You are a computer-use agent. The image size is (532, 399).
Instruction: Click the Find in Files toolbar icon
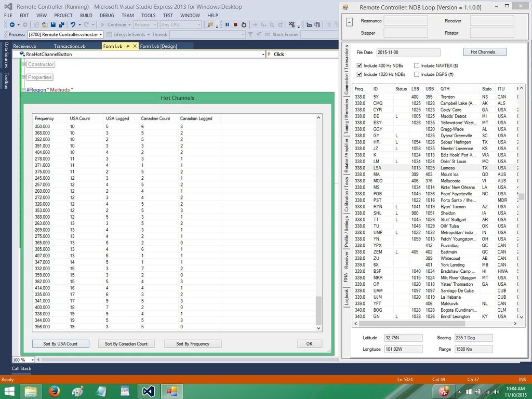pyautogui.click(x=210, y=25)
